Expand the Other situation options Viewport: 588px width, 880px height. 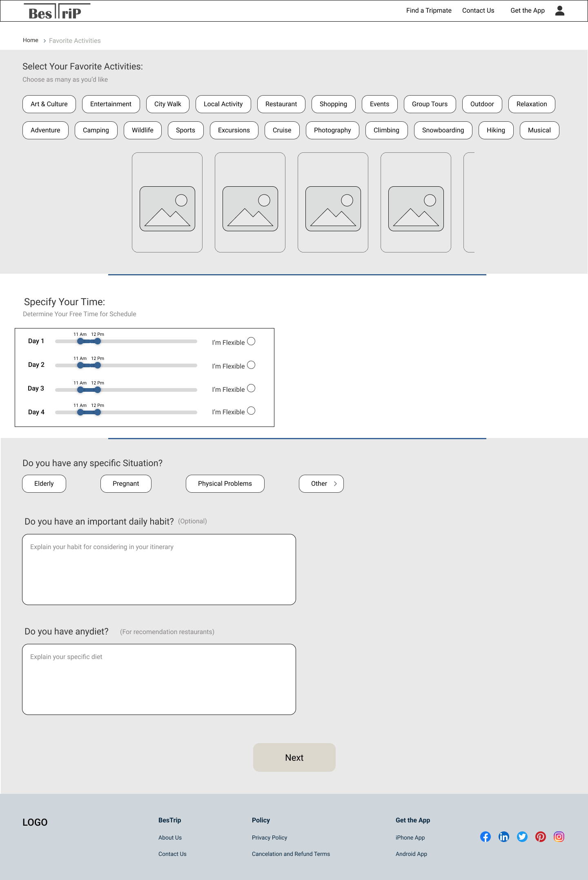click(321, 484)
